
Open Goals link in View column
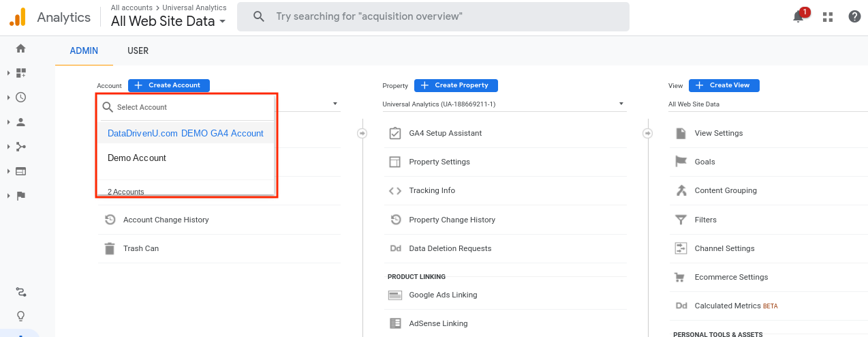[705, 162]
